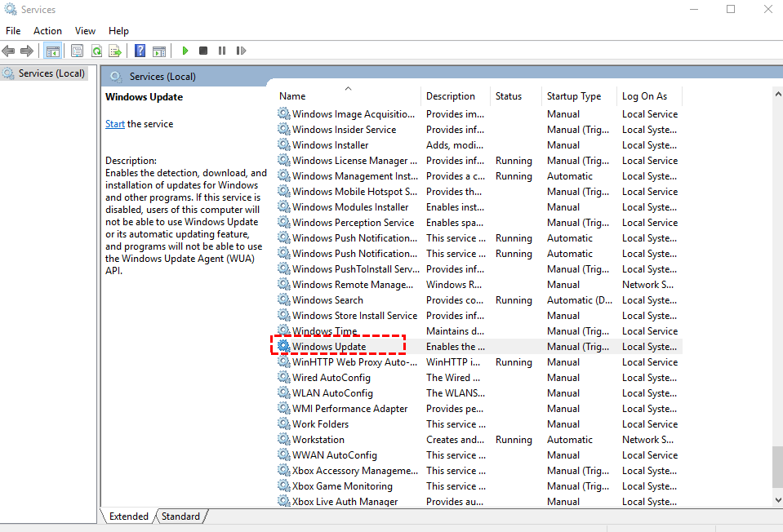
Task: Open the Properties toolbar icon
Action: pos(78,51)
